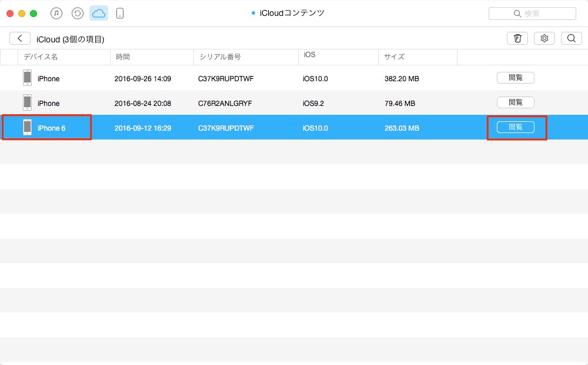
Task: Click 閲覧 for the iPhone 6 backup
Action: 516,127
